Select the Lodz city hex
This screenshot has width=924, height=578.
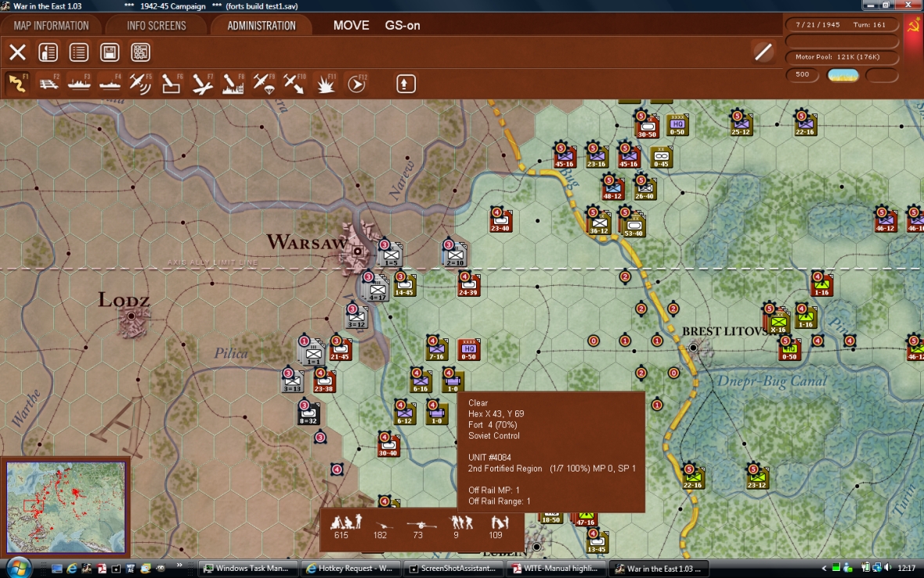(132, 316)
